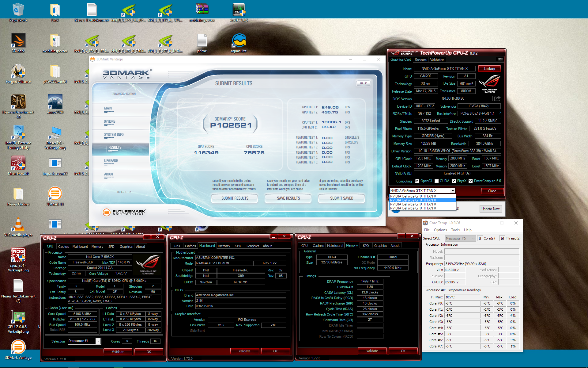
Task: Select the highlighted second GTX TITAN X entry
Action: pyautogui.click(x=422, y=200)
